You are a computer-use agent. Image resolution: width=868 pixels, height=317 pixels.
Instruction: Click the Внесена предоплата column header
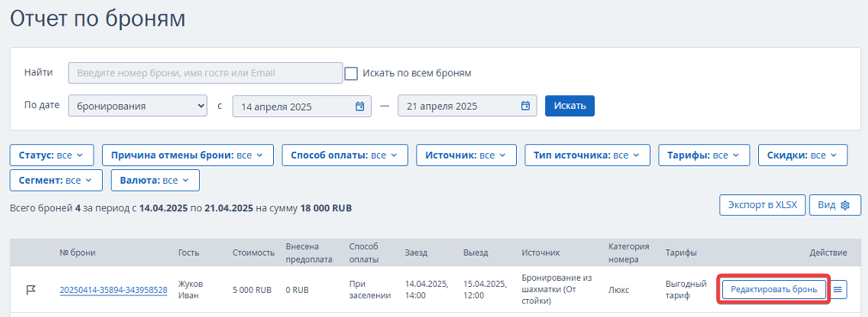coord(309,253)
